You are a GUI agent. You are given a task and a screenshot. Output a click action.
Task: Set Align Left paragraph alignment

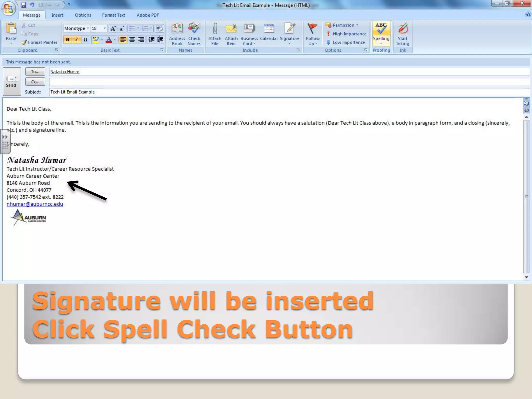pyautogui.click(x=123, y=39)
